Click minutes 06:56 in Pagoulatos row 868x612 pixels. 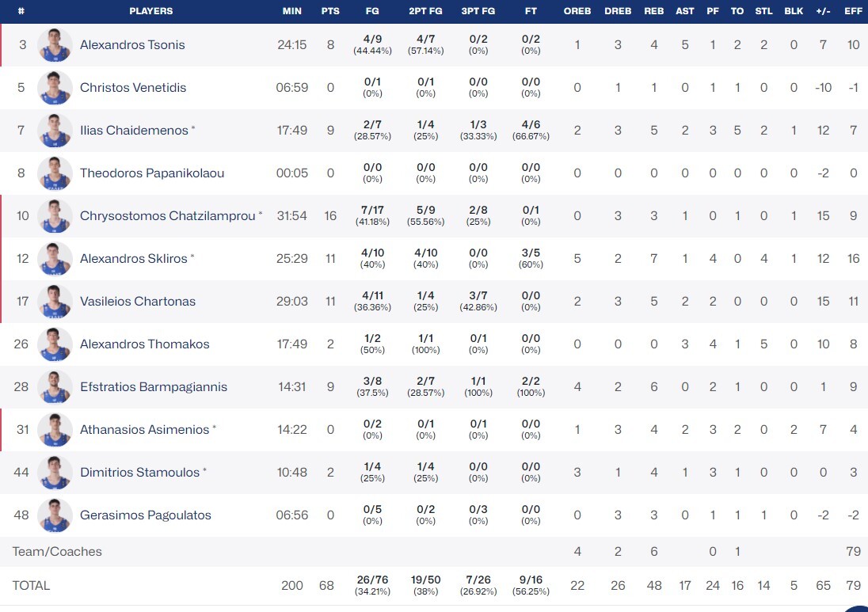291,515
